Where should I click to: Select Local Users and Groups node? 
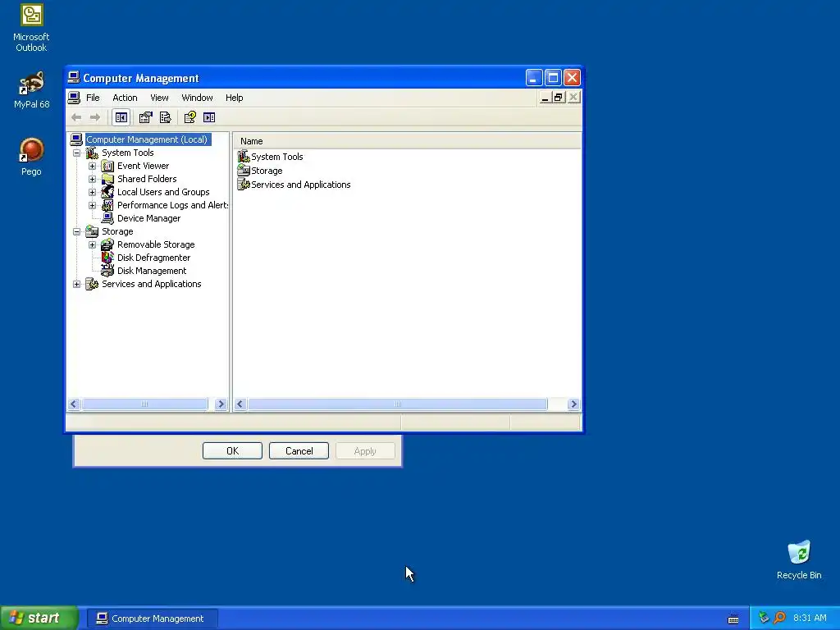click(163, 192)
